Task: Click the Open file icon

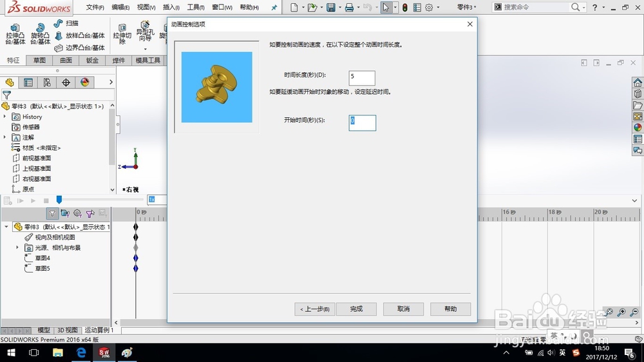Action: pyautogui.click(x=312, y=7)
